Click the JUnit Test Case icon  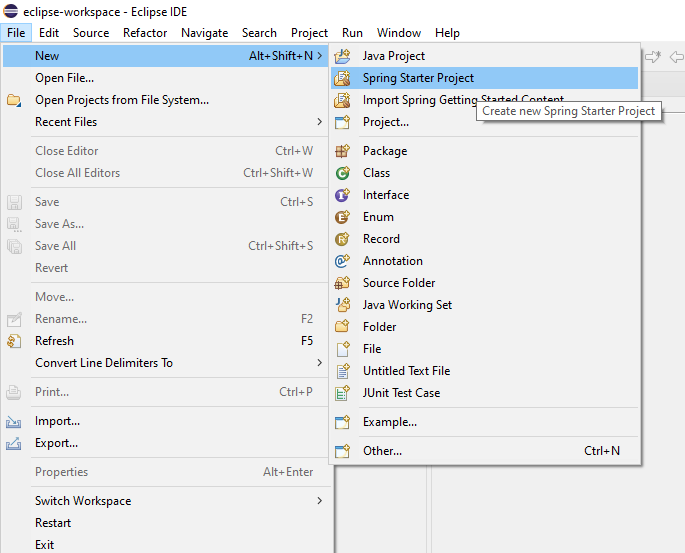point(342,393)
